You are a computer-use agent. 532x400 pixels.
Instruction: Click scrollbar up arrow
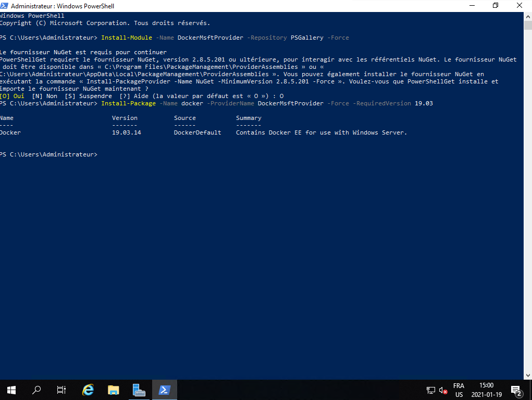pyautogui.click(x=528, y=16)
